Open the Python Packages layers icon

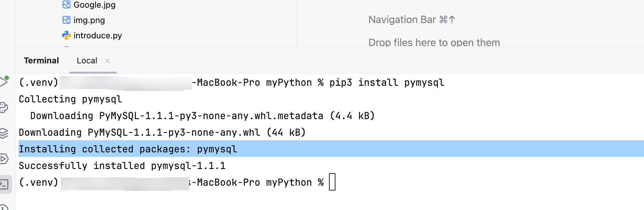tap(4, 133)
